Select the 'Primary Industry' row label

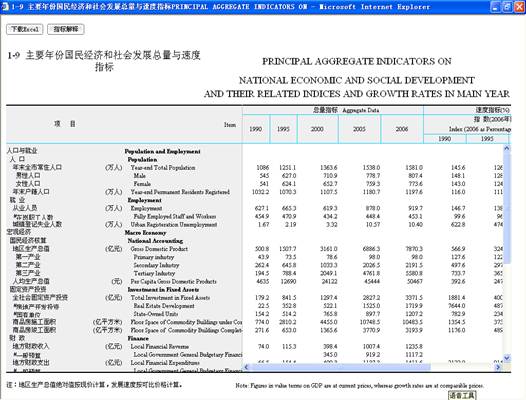tap(154, 257)
